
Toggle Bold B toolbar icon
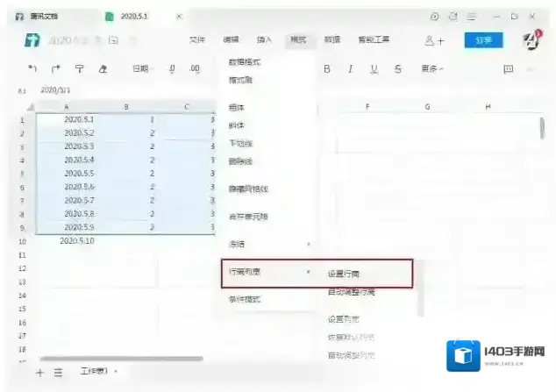pos(327,68)
